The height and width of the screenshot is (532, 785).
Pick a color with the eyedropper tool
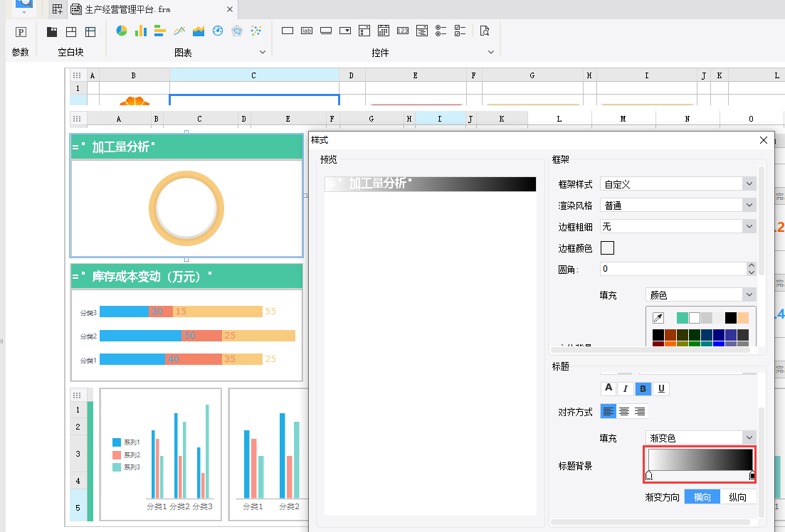click(658, 318)
